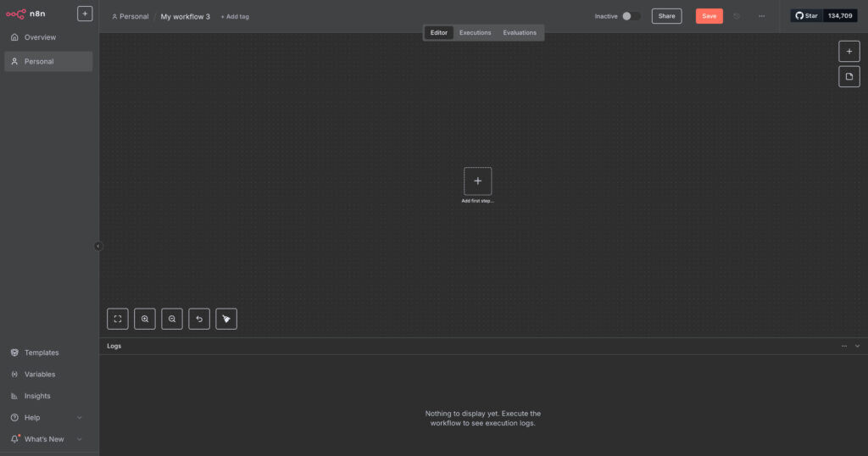Open the workflow three-dot options menu

pyautogui.click(x=761, y=16)
